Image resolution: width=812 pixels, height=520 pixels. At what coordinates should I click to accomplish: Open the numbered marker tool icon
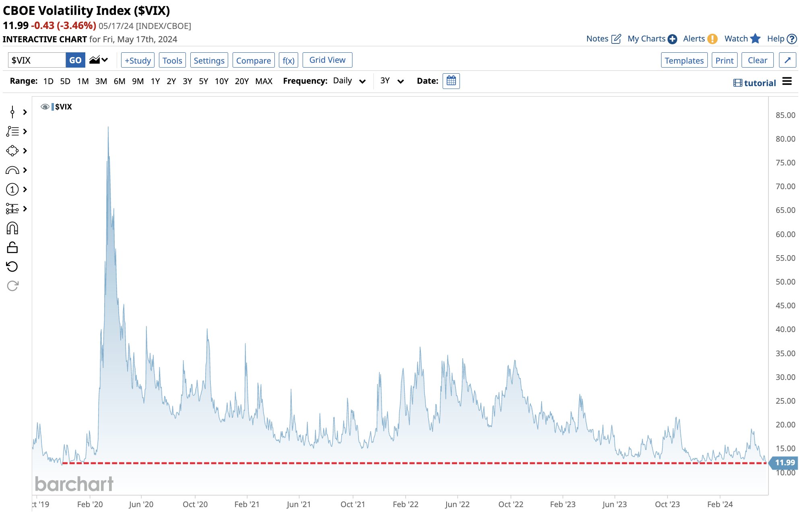(12, 189)
